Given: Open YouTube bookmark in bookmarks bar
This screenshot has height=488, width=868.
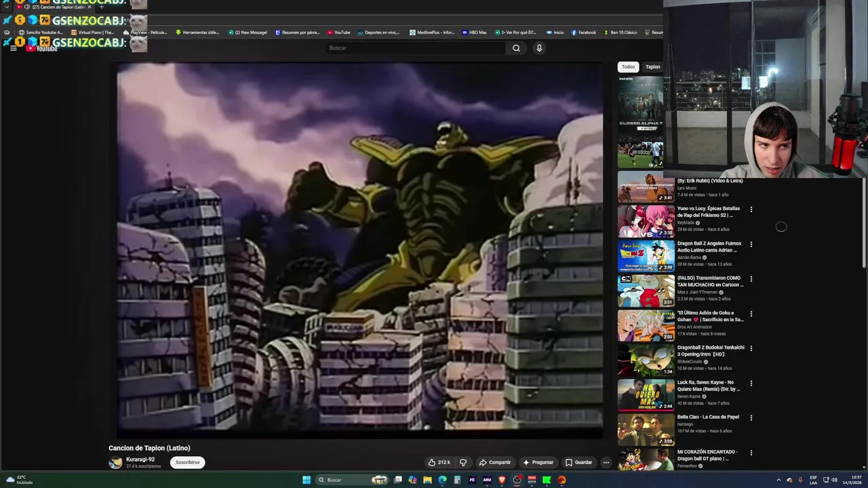Looking at the screenshot, I should click(x=339, y=33).
